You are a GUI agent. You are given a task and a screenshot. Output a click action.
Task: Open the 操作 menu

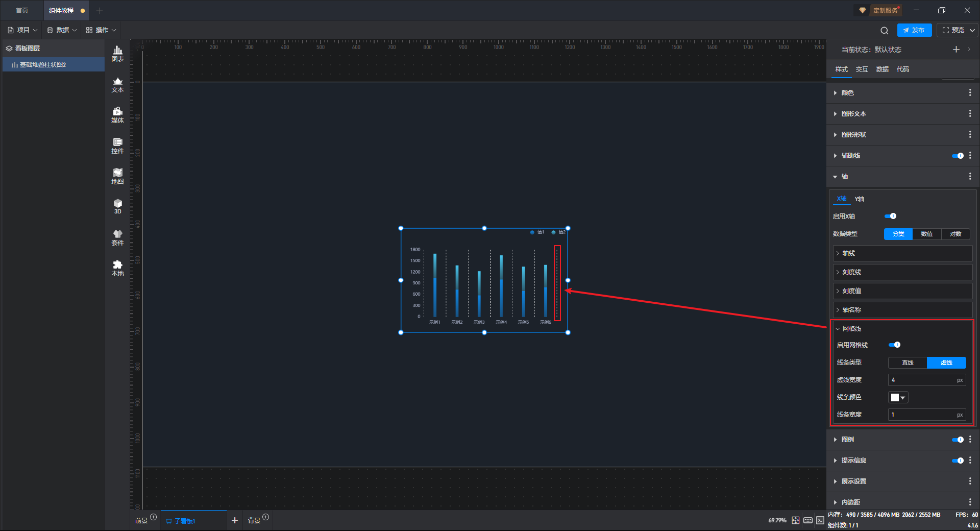tap(101, 30)
